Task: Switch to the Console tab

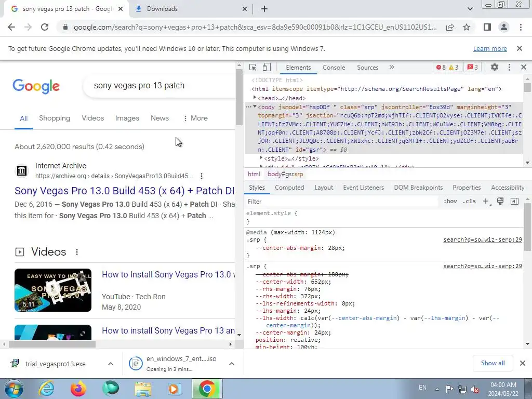Action: [x=334, y=68]
